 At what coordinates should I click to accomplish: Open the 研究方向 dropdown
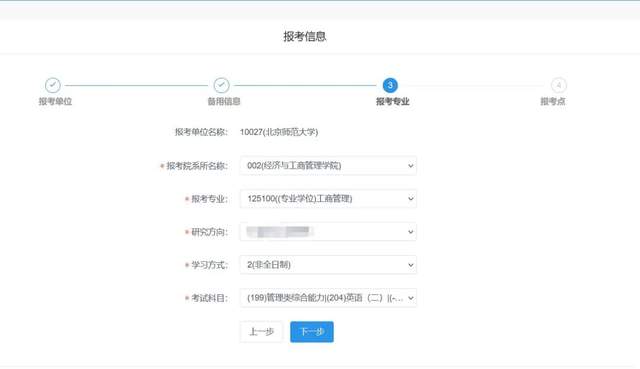tap(328, 232)
